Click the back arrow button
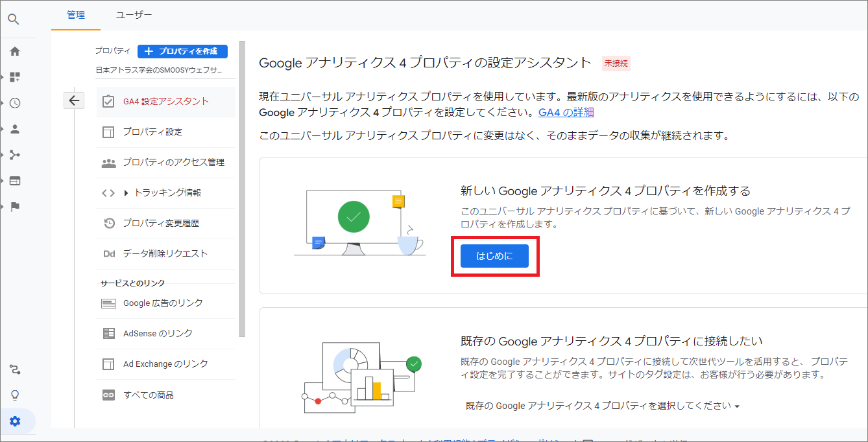Image resolution: width=868 pixels, height=442 pixels. pos(74,100)
